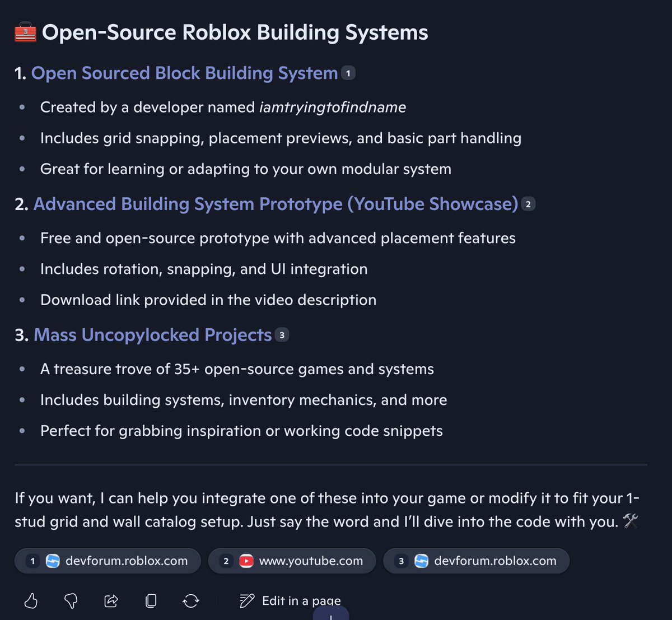The width and height of the screenshot is (672, 620).
Task: Click citation badge 2 beside YouTube Showcase
Action: pos(528,204)
